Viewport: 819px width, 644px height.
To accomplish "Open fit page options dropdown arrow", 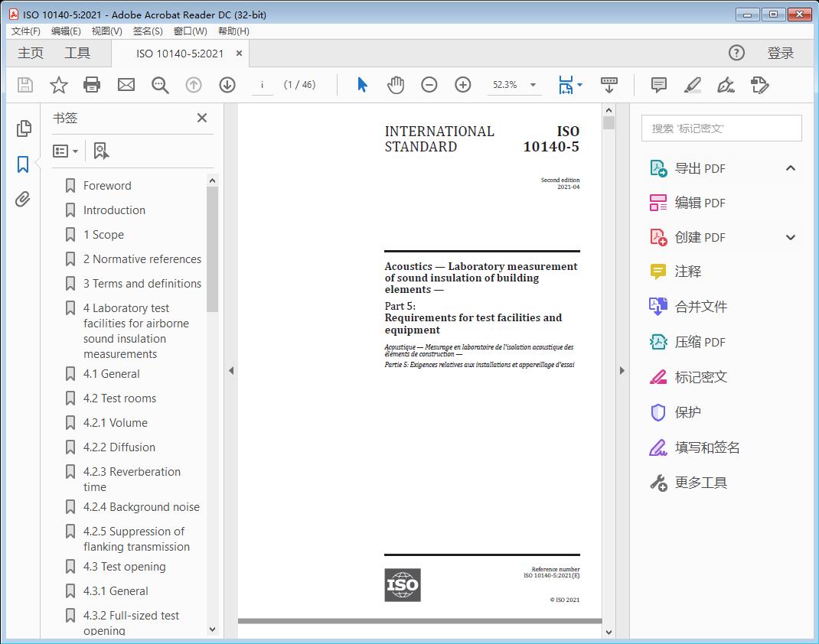I will (579, 85).
